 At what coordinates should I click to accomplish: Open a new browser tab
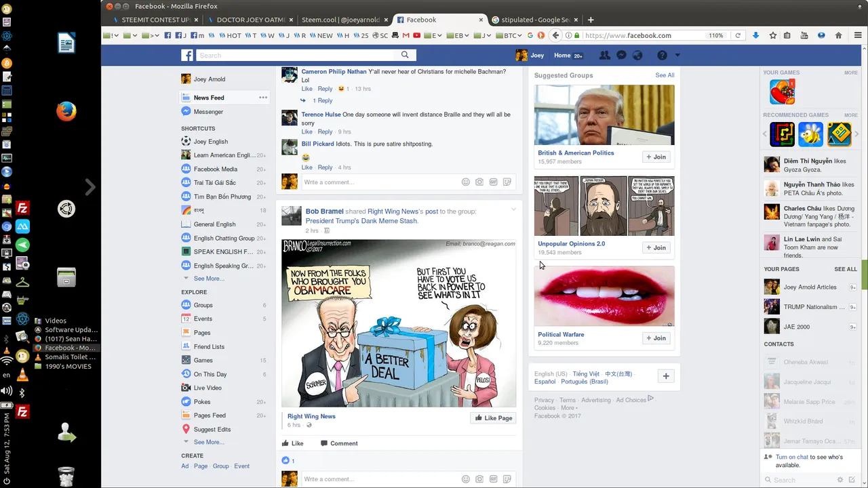[x=591, y=20]
